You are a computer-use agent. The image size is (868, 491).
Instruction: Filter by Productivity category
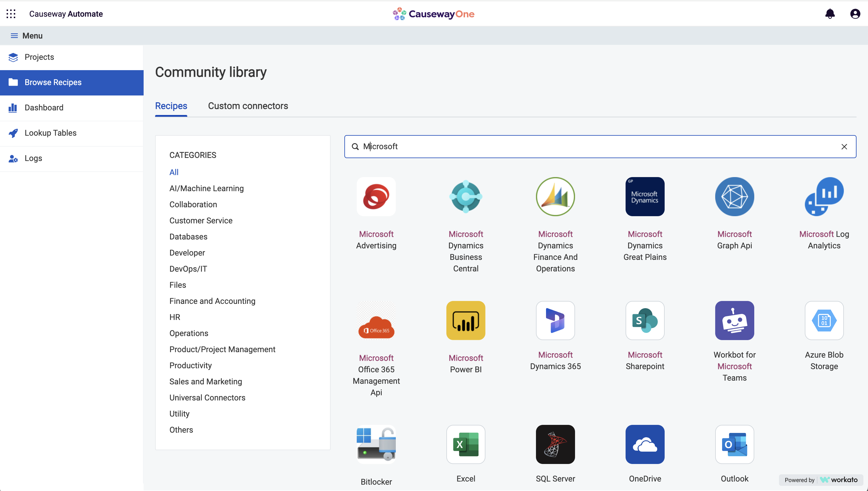[190, 366]
